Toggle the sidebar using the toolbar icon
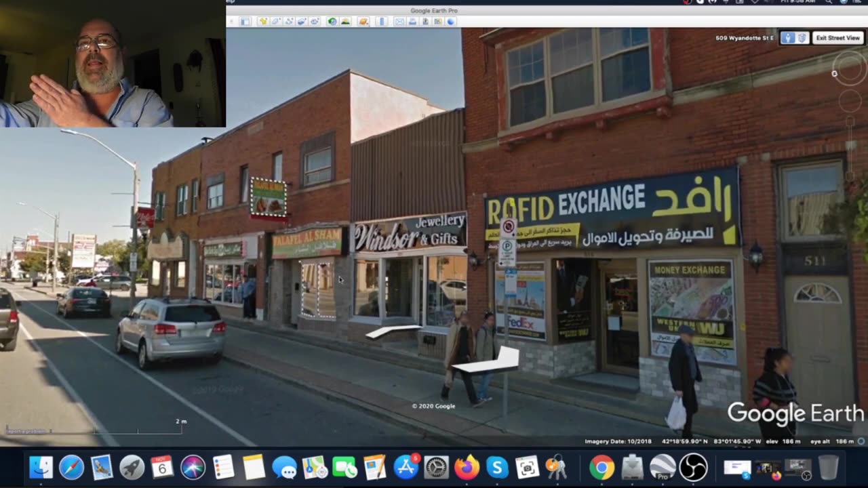This screenshot has width=868, height=488. (x=245, y=22)
